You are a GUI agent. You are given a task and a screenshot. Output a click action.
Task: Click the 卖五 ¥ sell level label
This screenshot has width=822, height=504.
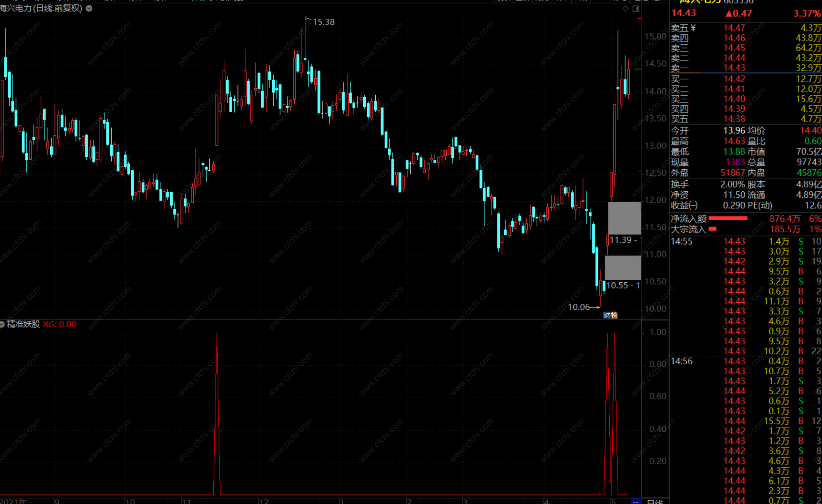click(x=683, y=28)
